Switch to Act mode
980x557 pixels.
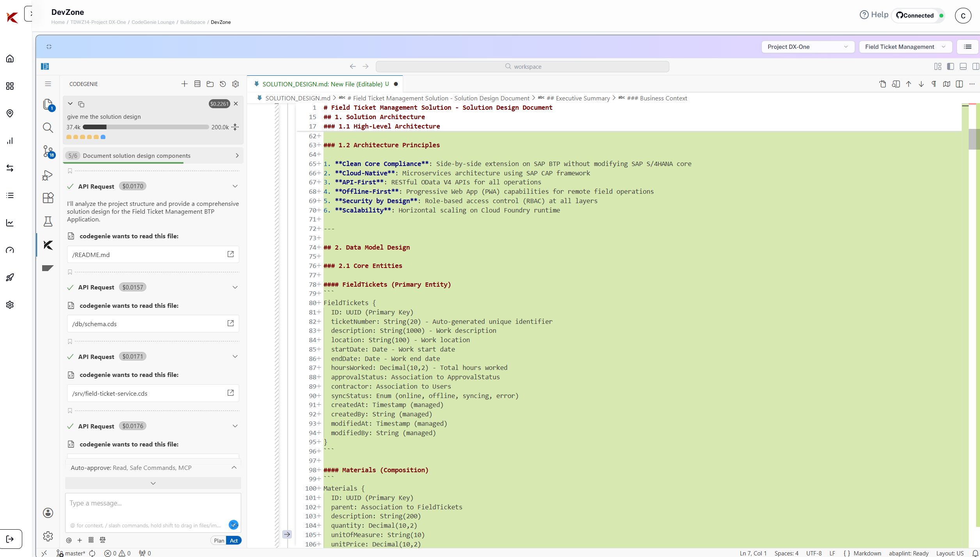[x=234, y=541]
